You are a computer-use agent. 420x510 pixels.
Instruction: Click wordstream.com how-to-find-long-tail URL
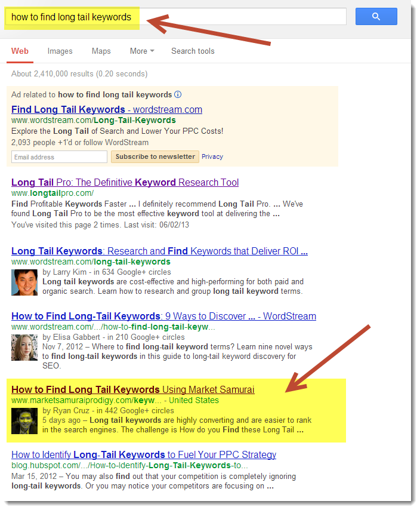tap(113, 327)
